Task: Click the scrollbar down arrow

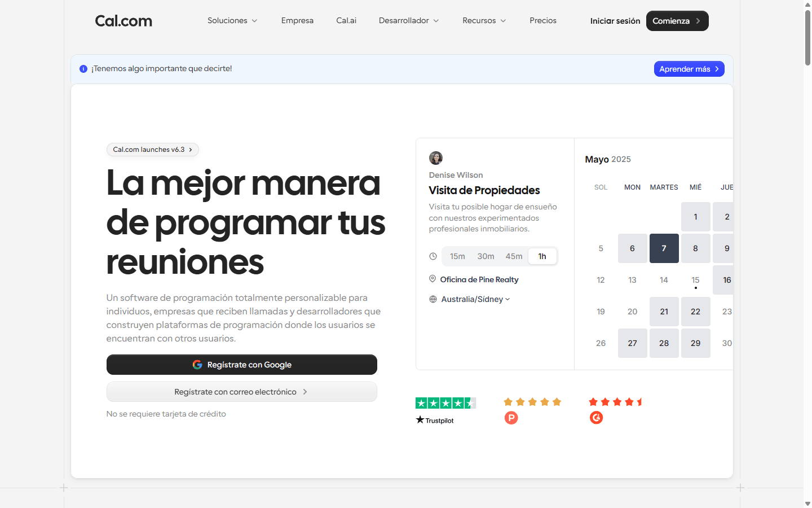Action: (807, 503)
